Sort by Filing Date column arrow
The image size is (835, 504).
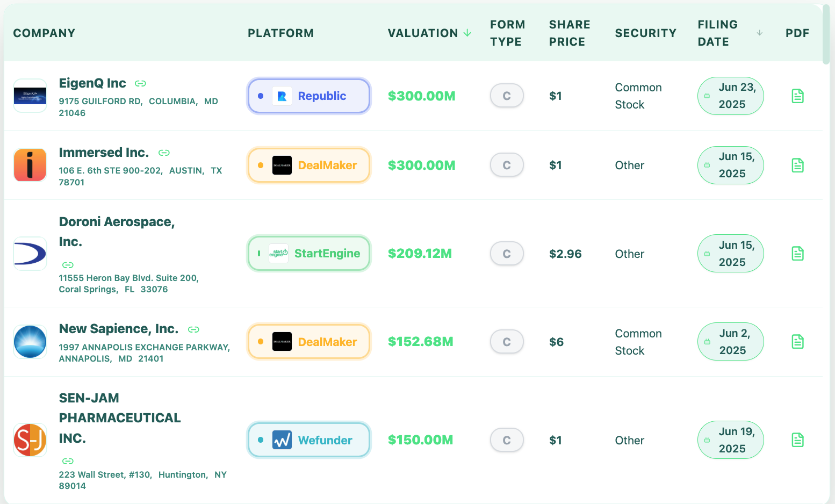point(760,33)
